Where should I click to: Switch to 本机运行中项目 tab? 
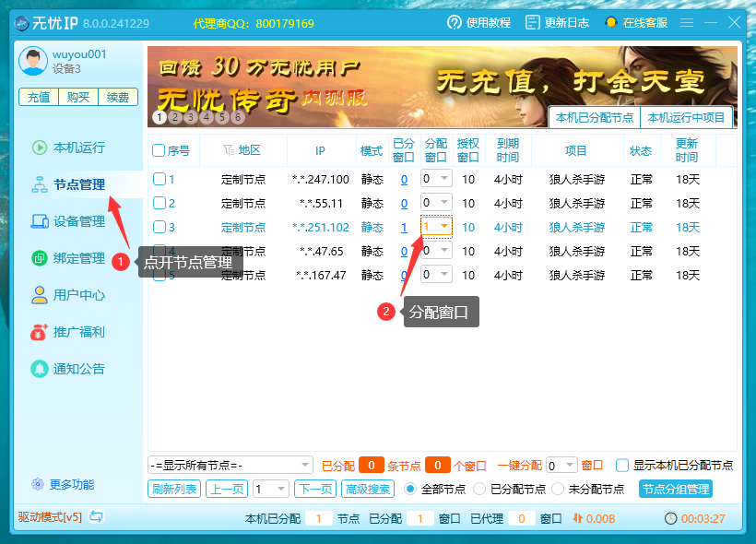[686, 118]
